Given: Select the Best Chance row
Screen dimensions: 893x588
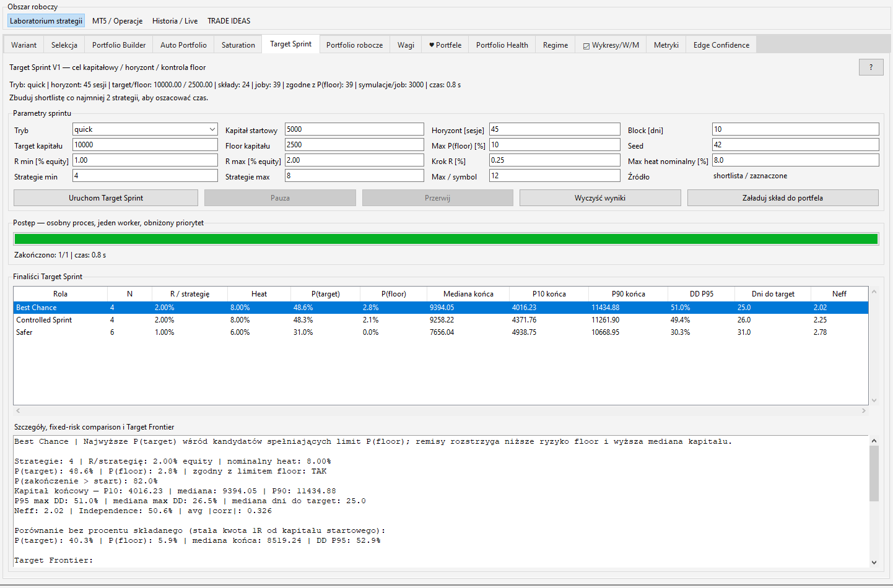Looking at the screenshot, I should tap(441, 308).
